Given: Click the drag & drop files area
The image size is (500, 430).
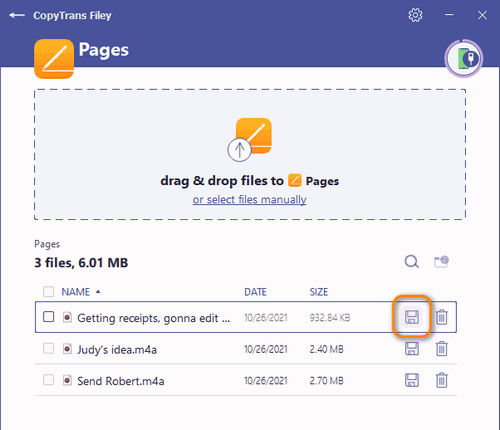Looking at the screenshot, I should tap(250, 154).
